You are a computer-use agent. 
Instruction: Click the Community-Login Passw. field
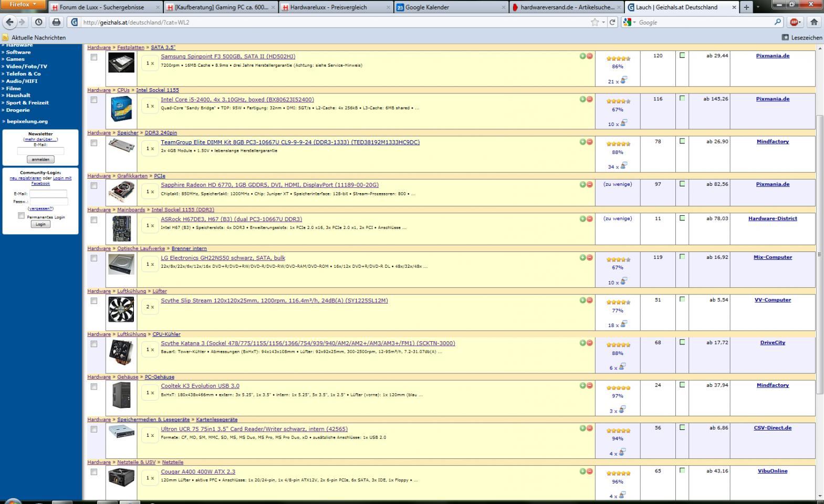click(x=49, y=202)
